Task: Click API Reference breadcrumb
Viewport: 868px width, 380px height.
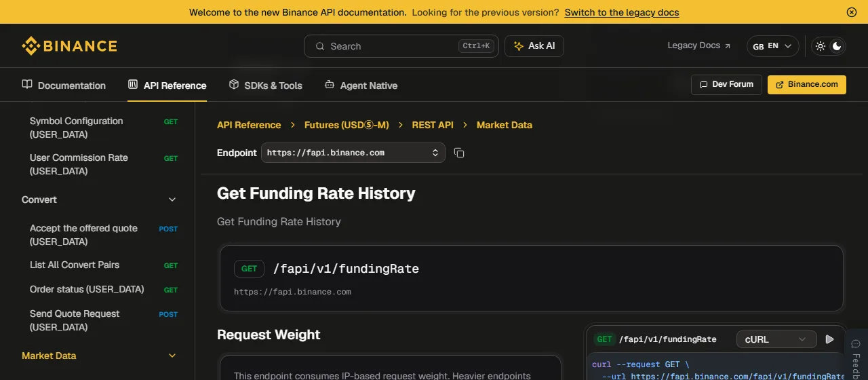Action: coord(249,125)
